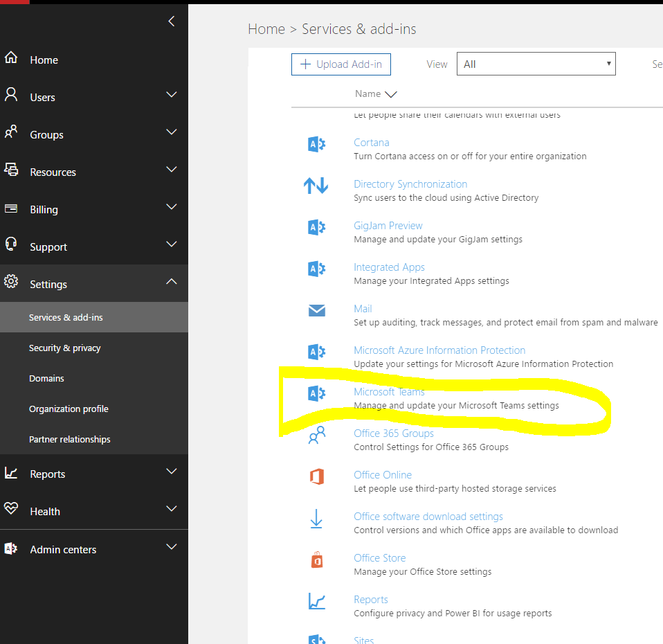Image resolution: width=663 pixels, height=644 pixels.
Task: Click 'Sync users to the cloud' description
Action: point(446,197)
